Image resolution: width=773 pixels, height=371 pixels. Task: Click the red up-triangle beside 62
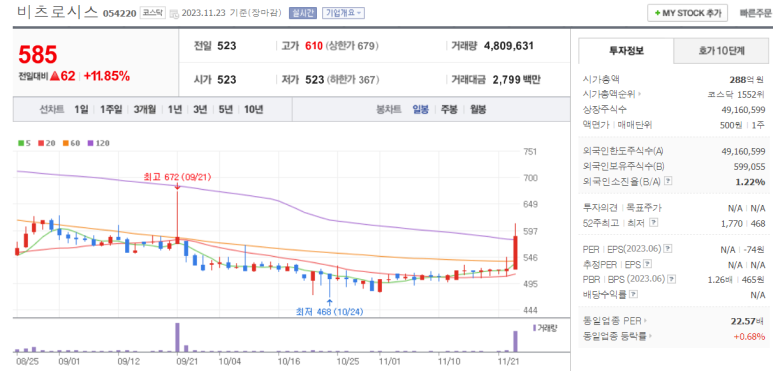(x=54, y=76)
